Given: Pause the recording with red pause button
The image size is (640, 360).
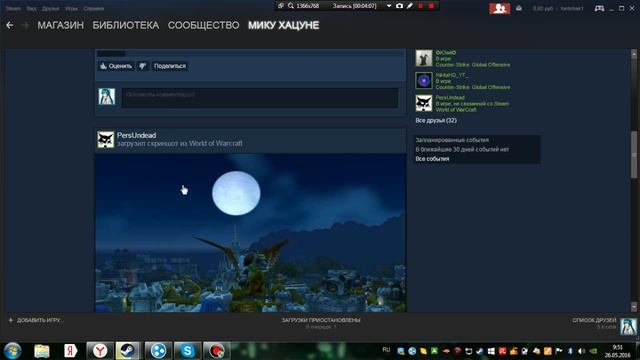Looking at the screenshot, I should 420,6.
